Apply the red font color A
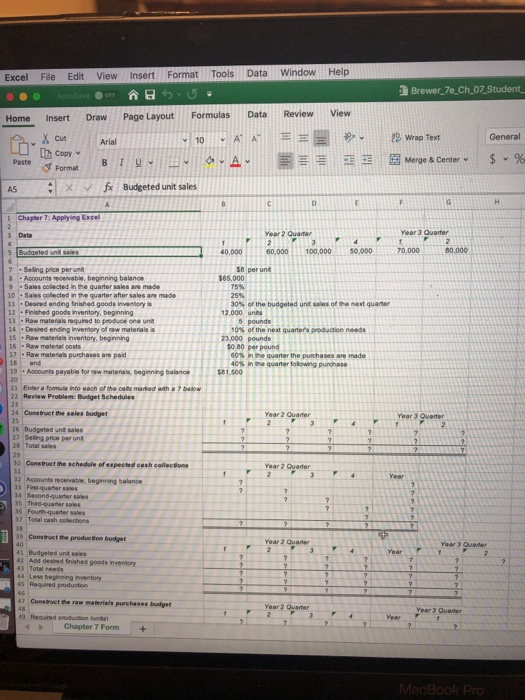The height and width of the screenshot is (700, 525). click(236, 161)
